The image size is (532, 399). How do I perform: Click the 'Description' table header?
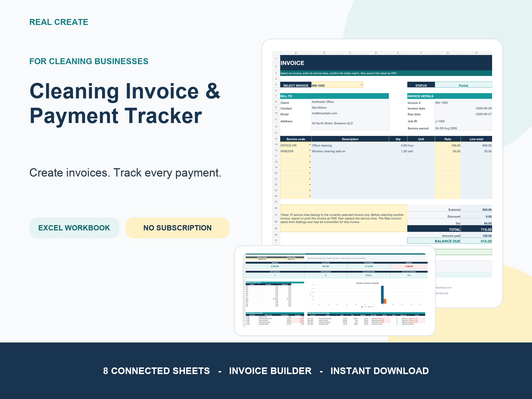(x=350, y=139)
